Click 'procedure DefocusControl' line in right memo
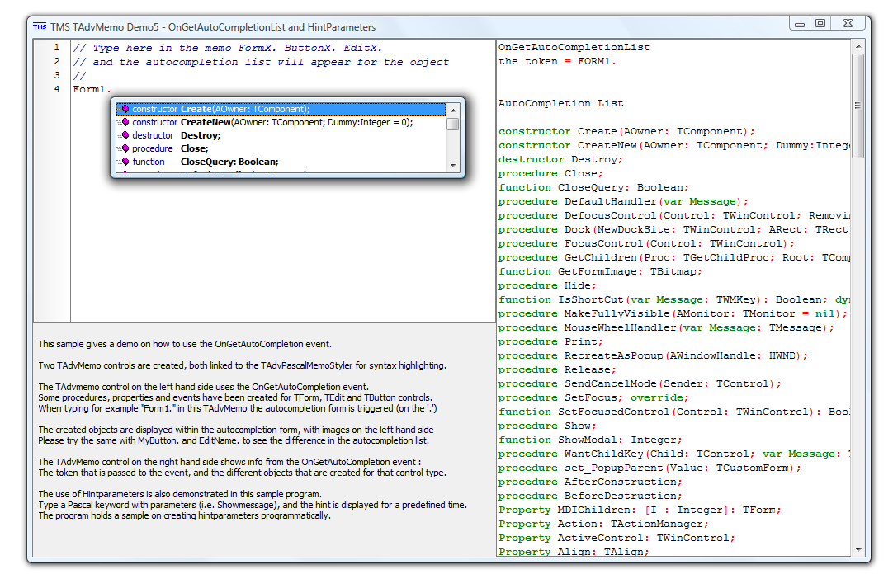 point(673,216)
